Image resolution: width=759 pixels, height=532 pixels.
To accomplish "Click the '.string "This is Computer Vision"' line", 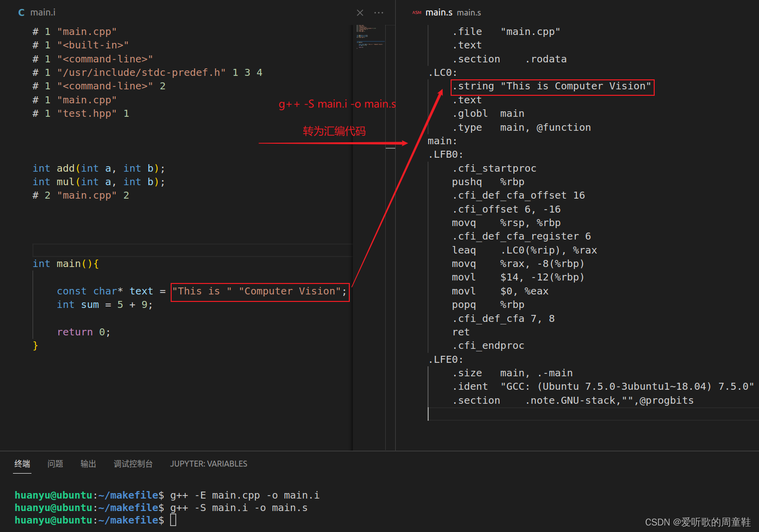I will 552,86.
